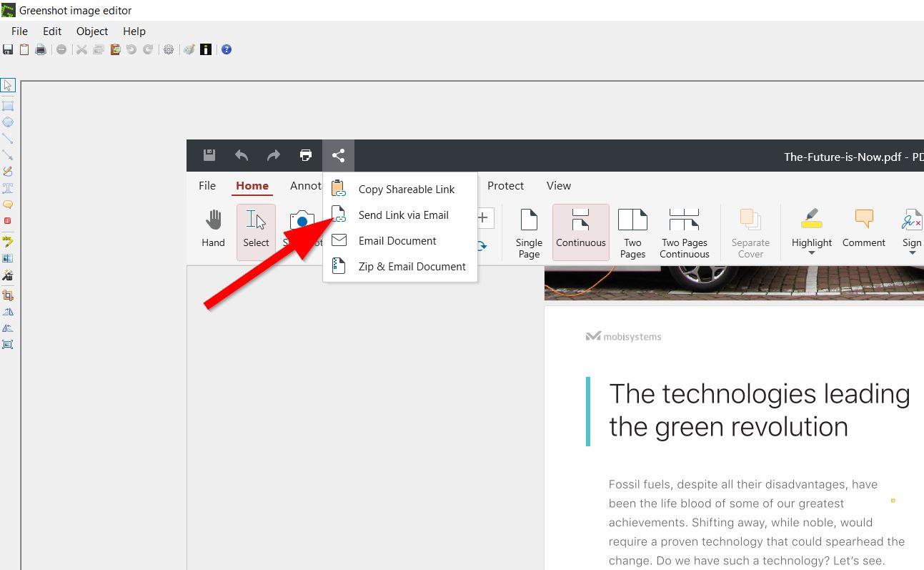Viewport: 924px width, 570px height.
Task: Switch to the View ribbon tab
Action: (558, 185)
